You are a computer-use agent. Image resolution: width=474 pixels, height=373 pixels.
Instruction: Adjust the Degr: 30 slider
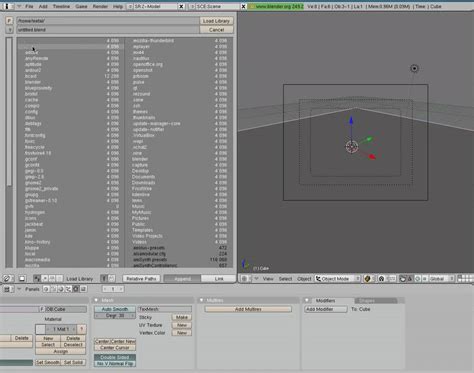pos(115,315)
